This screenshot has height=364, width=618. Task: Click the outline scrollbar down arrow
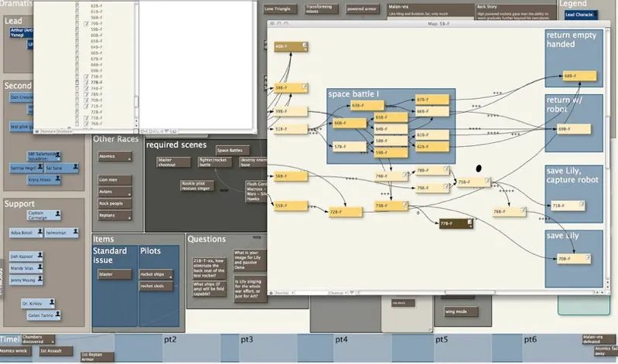coord(136,125)
